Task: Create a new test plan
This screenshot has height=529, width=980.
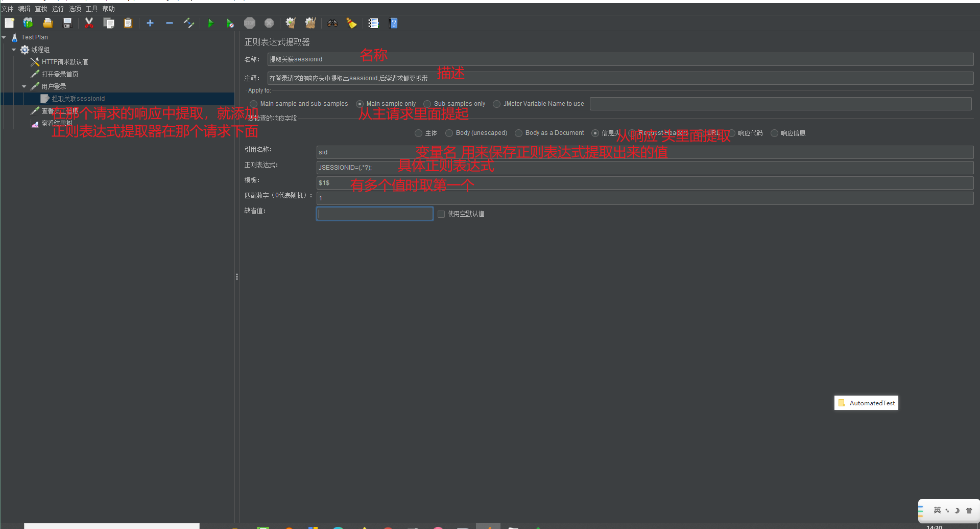Action: click(x=9, y=23)
